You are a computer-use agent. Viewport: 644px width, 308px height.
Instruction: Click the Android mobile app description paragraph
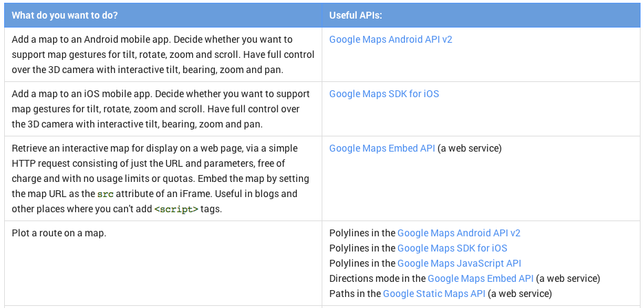pos(163,54)
